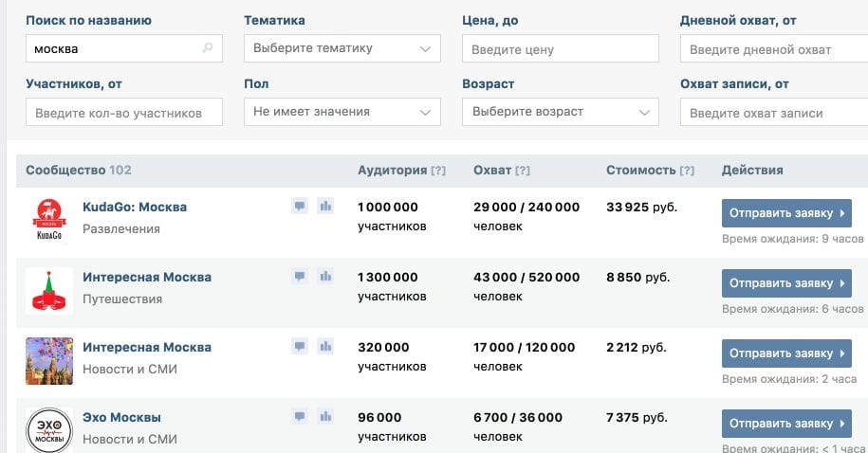Open statistics chart icon for KudaGo: Москва
The image size is (868, 453).
coord(325,207)
